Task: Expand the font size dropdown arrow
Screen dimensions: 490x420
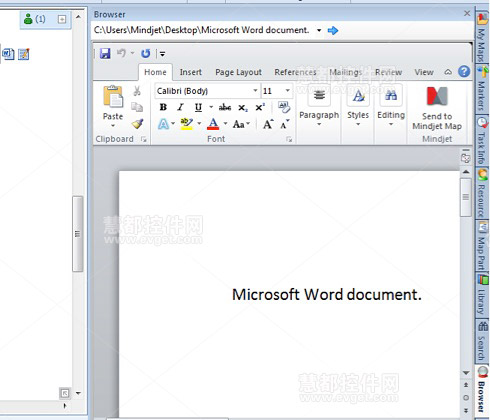Action: [288, 91]
